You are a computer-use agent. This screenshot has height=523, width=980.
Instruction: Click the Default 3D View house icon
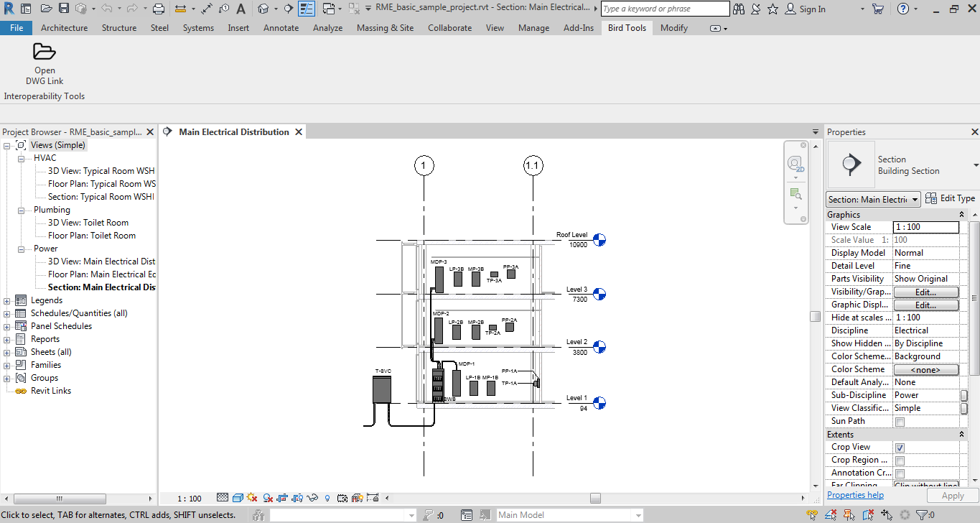tap(262, 10)
